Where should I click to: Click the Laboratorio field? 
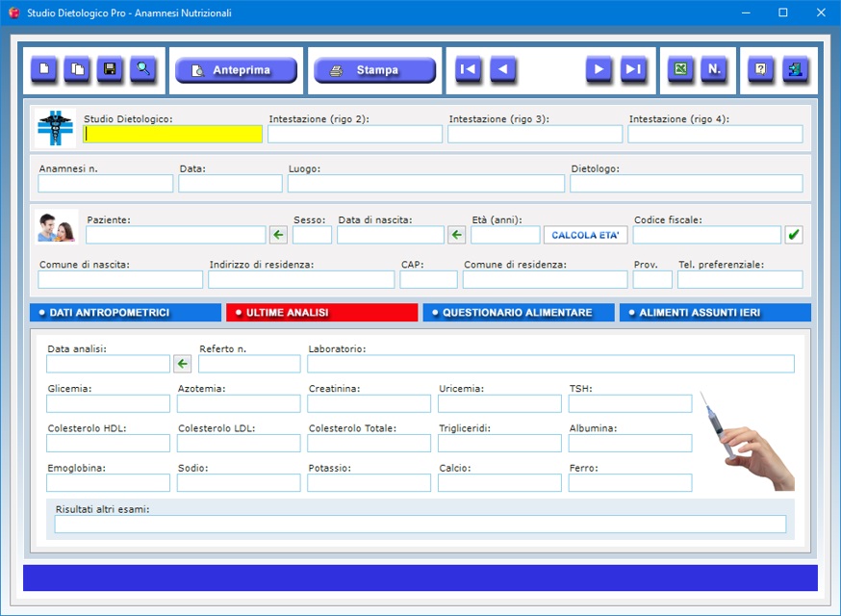click(550, 364)
